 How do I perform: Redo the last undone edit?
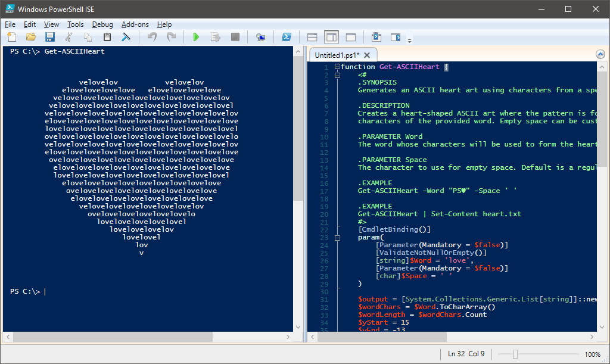[x=171, y=37]
